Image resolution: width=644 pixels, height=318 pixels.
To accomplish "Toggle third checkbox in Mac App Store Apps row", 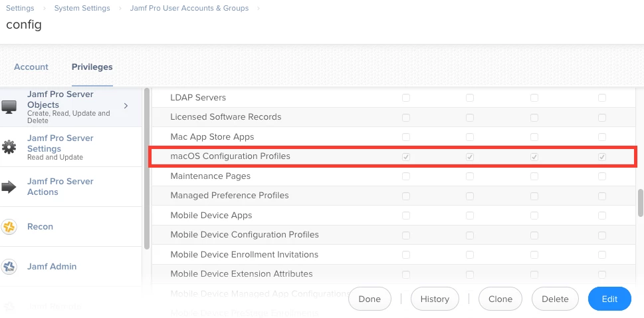I will click(x=534, y=137).
